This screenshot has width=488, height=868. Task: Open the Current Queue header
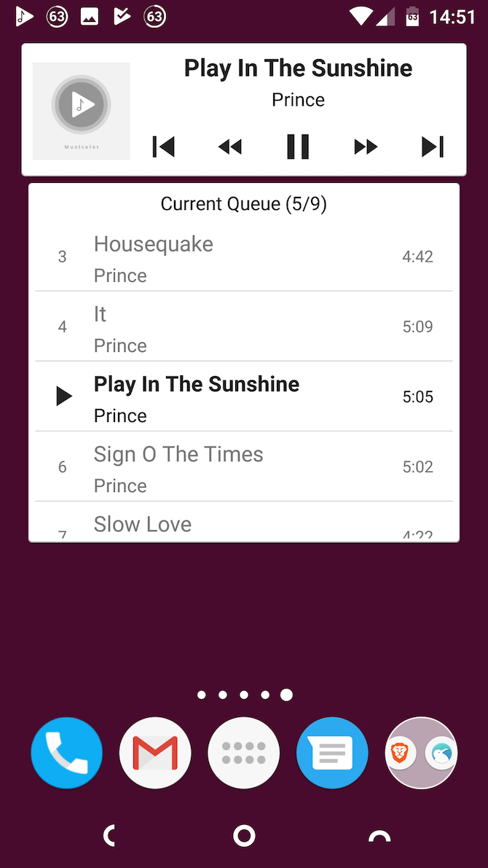243,203
